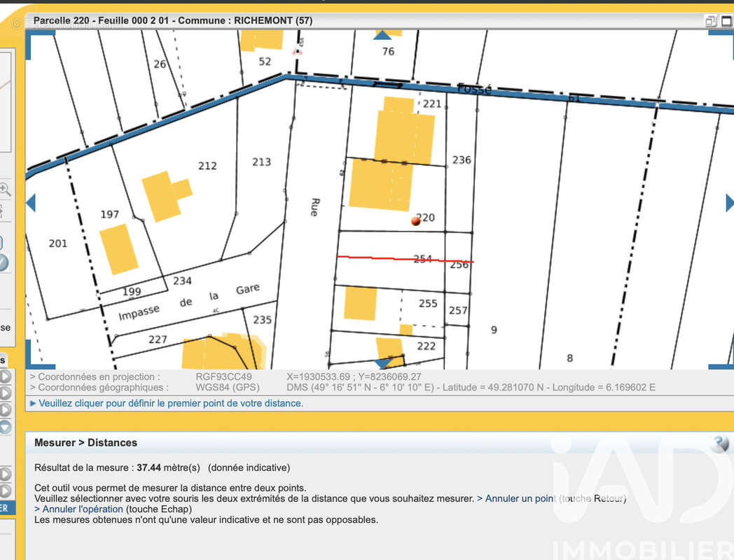Select the zoom-in magnifier tool in left toolbar
734x560 pixels.
coord(5,190)
